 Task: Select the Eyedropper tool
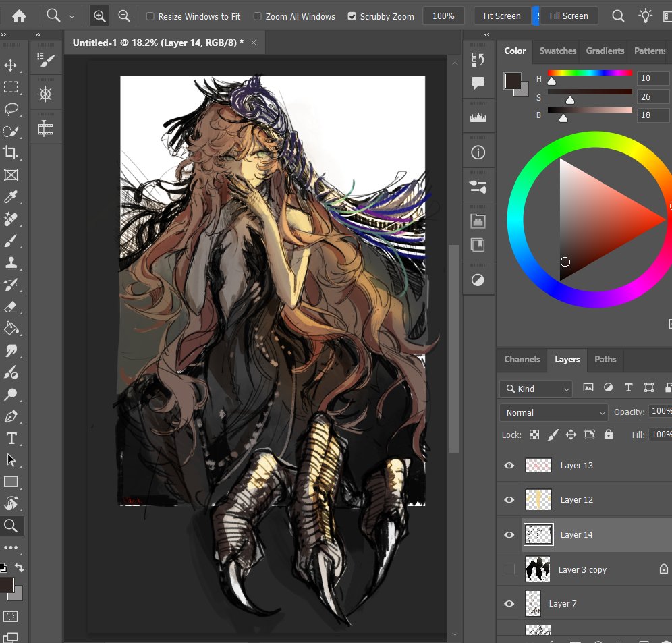(x=11, y=197)
